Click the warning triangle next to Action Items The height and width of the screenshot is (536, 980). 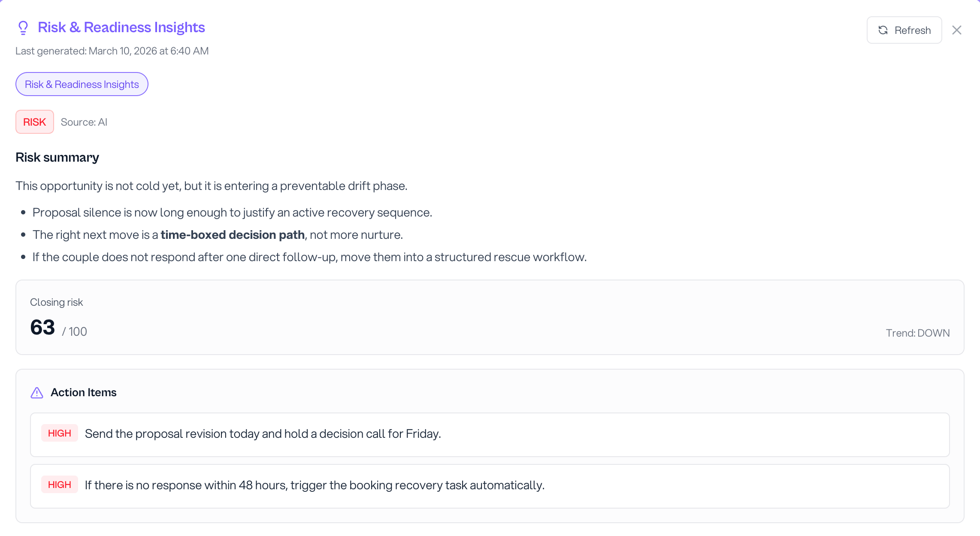point(37,392)
